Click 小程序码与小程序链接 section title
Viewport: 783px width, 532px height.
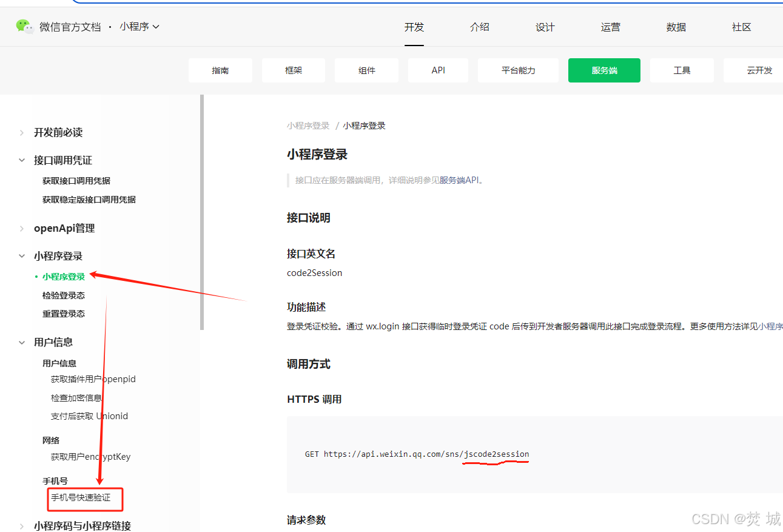point(82,526)
